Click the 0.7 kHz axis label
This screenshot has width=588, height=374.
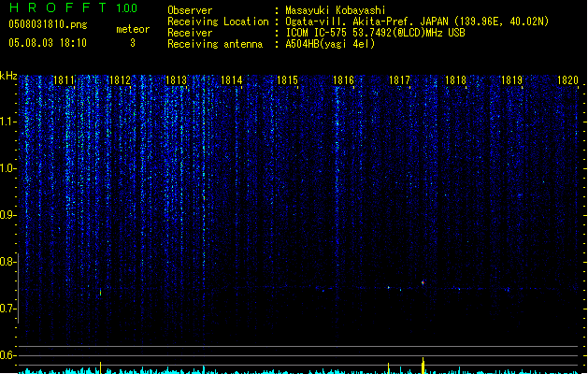(x=8, y=309)
